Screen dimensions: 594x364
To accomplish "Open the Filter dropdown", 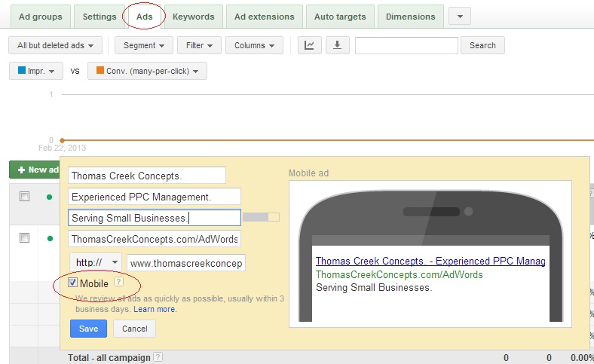I will pyautogui.click(x=199, y=45).
